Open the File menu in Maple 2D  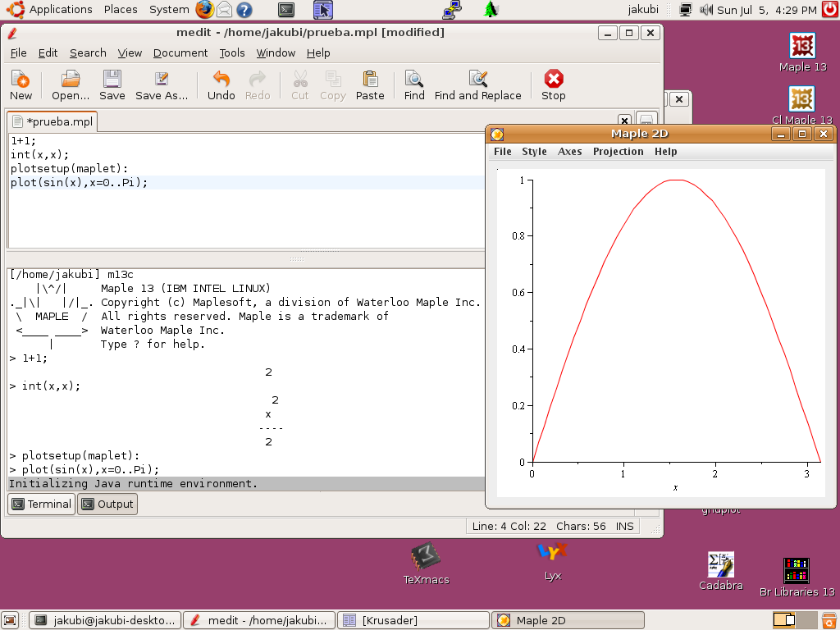[x=503, y=152]
